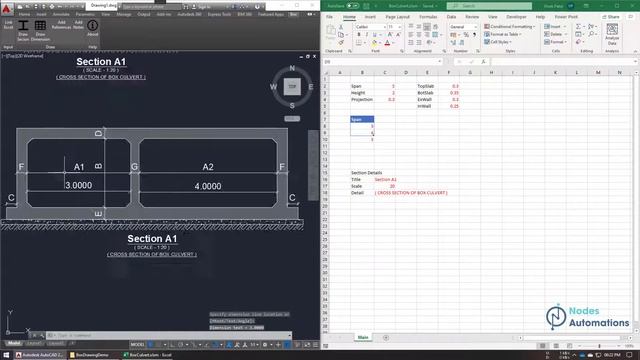Toggle Polar tracking in AutoCAD status bar

(180, 345)
